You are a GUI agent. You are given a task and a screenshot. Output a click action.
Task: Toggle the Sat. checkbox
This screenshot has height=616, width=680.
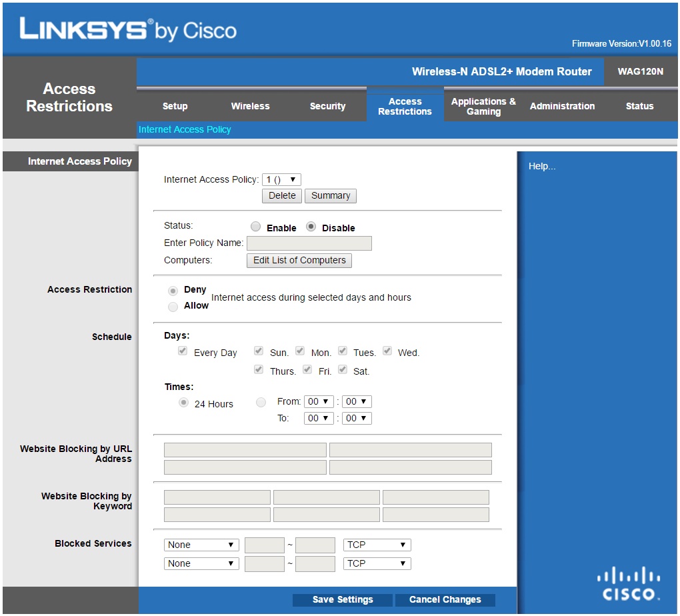click(343, 369)
